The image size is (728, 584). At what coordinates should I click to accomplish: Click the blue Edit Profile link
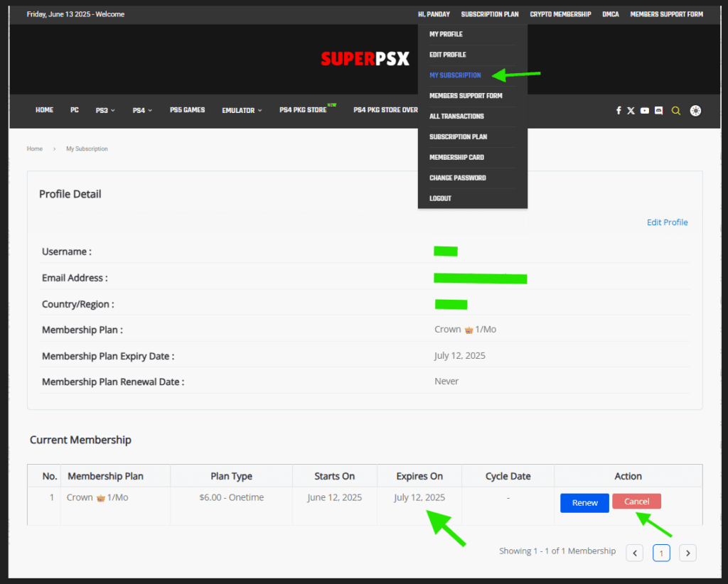tap(667, 222)
